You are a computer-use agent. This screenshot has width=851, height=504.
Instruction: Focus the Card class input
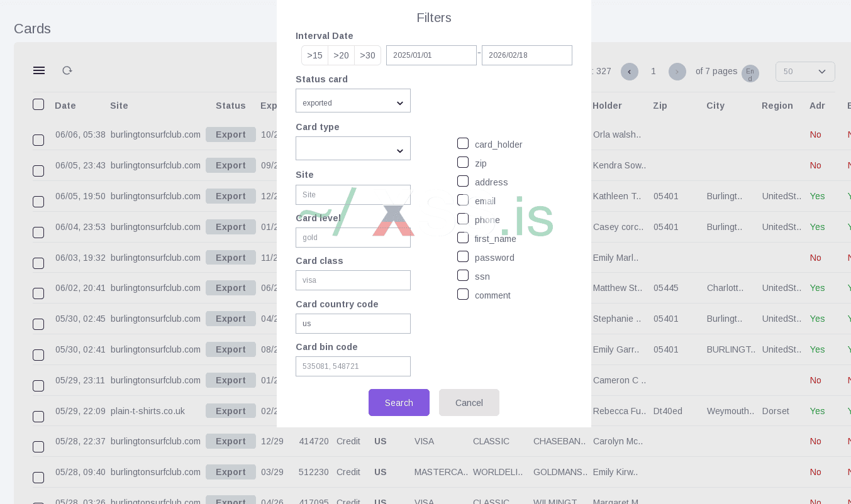click(353, 280)
